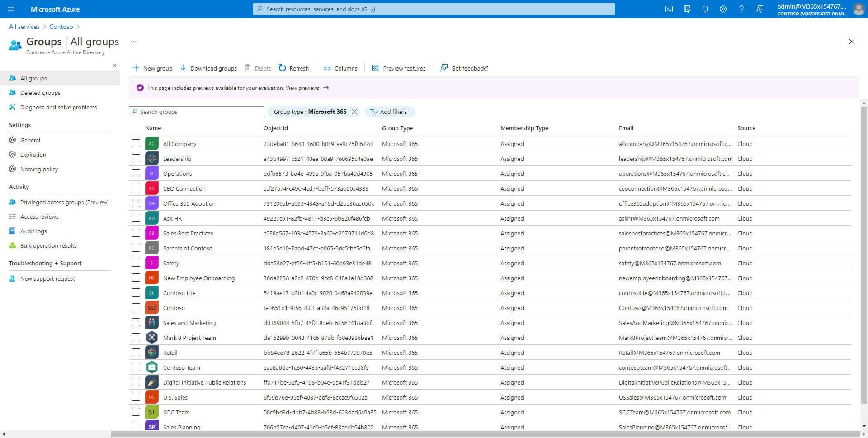
Task: Open Cloud Shell icon in top bar
Action: point(669,9)
